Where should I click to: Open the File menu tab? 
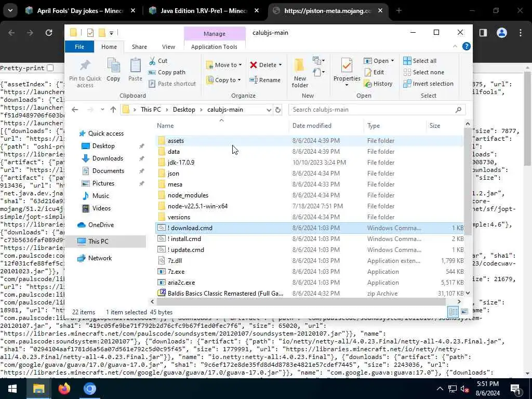click(x=79, y=47)
